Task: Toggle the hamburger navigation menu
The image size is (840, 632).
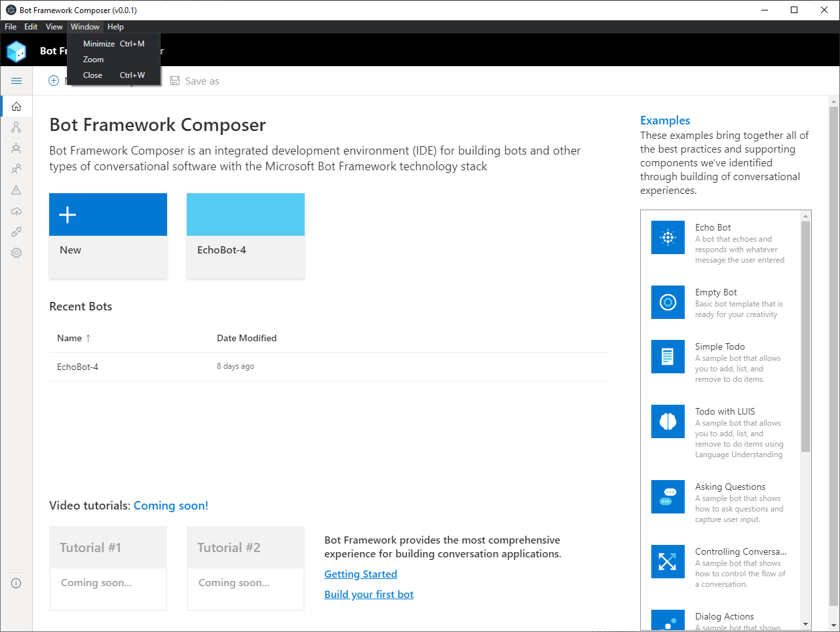Action: click(16, 81)
